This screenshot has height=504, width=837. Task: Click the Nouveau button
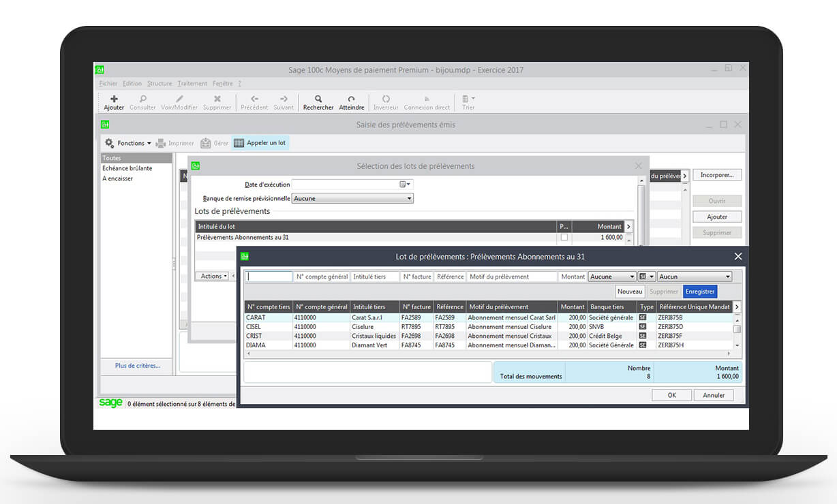coord(630,292)
